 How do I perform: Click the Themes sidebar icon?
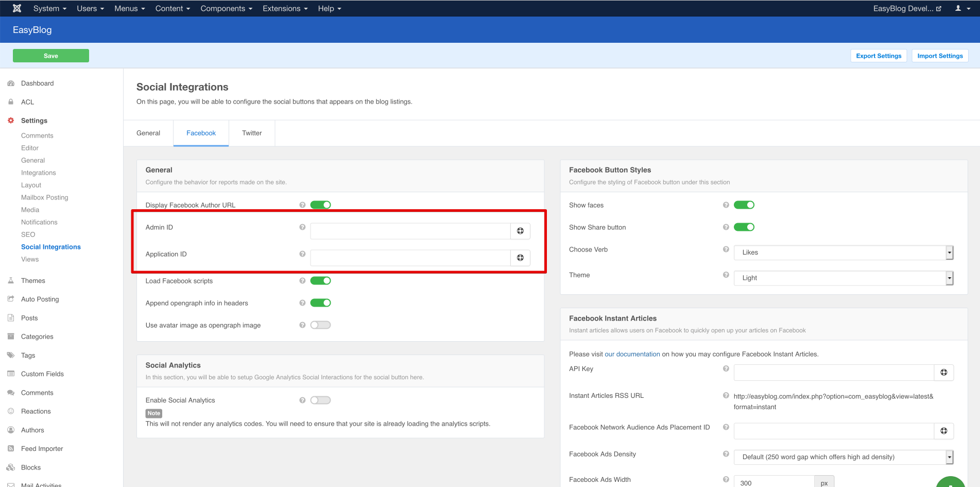click(11, 280)
